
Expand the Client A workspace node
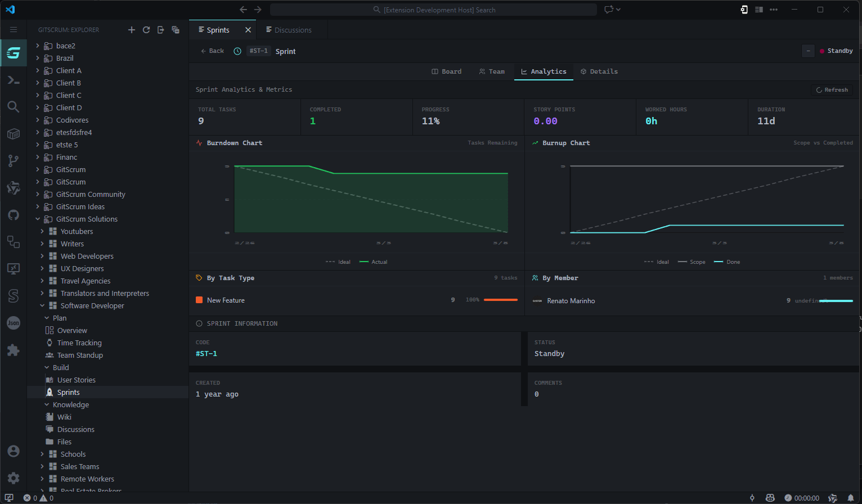point(38,70)
